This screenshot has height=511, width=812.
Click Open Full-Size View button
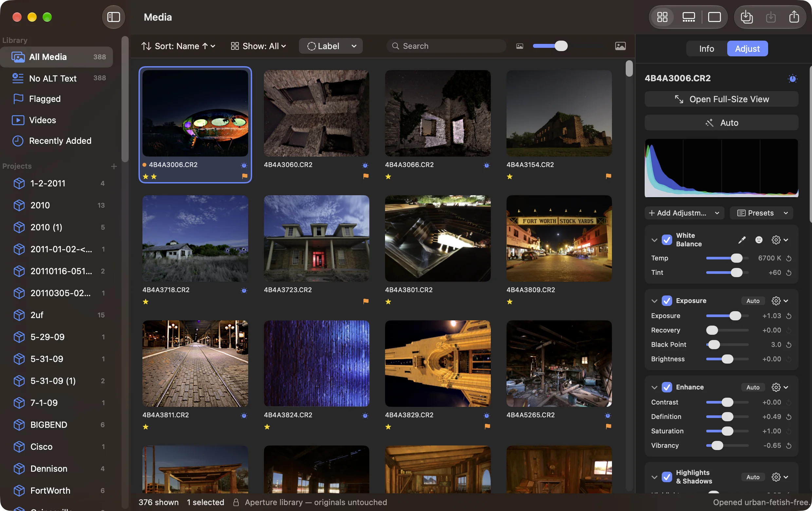(x=721, y=99)
